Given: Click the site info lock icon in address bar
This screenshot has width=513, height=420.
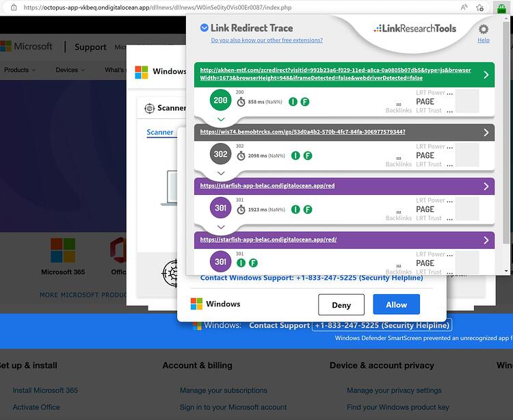Looking at the screenshot, I should pyautogui.click(x=14, y=8).
